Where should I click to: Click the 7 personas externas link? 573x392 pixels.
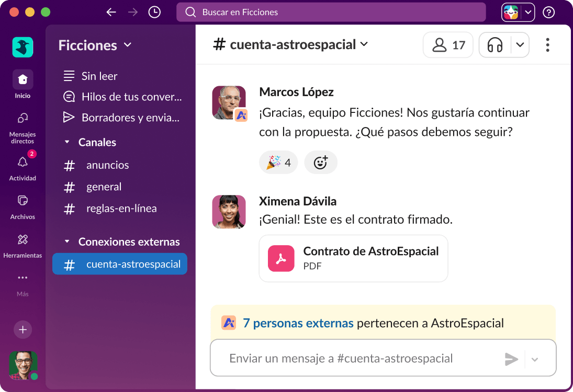[298, 323]
